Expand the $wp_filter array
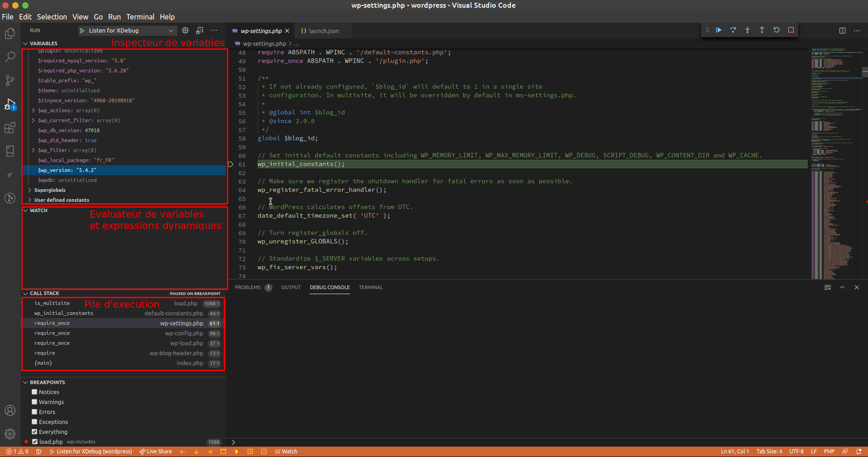This screenshot has width=868, height=457. pos(33,150)
